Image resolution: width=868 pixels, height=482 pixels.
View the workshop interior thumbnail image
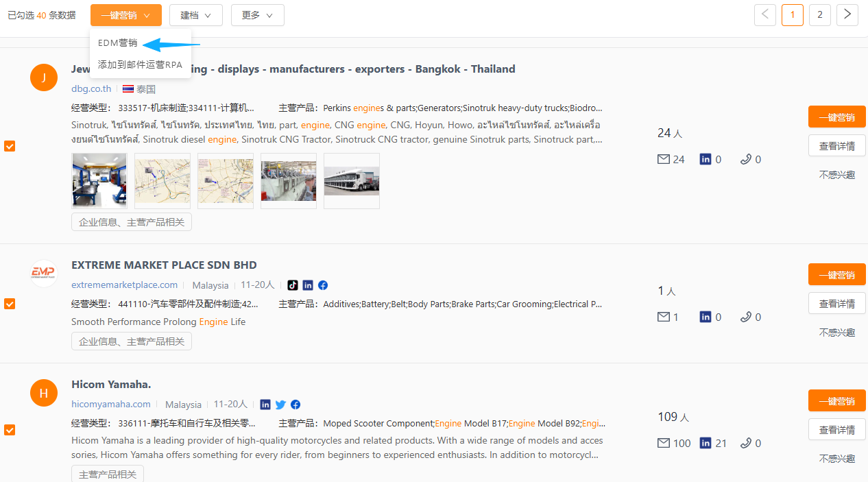point(99,181)
